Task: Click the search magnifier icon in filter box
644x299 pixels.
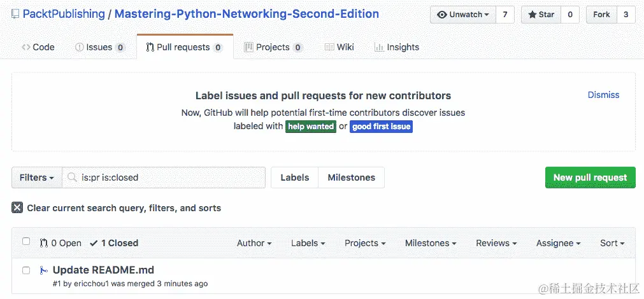Action: coord(73,177)
